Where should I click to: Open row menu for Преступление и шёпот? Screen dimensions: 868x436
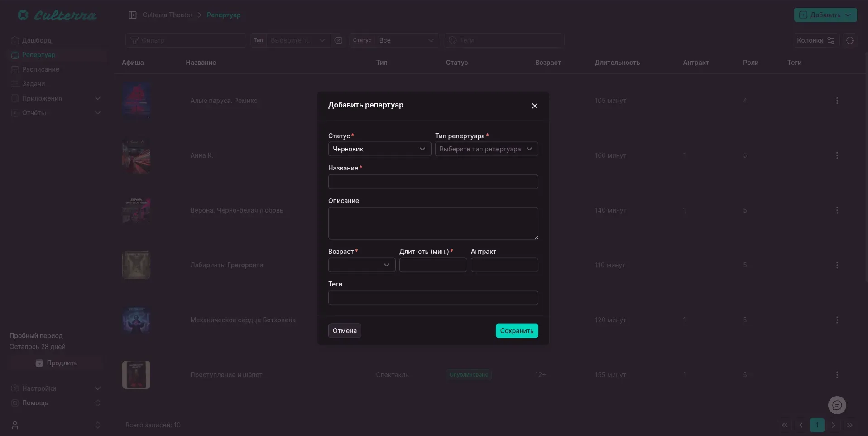click(x=837, y=375)
